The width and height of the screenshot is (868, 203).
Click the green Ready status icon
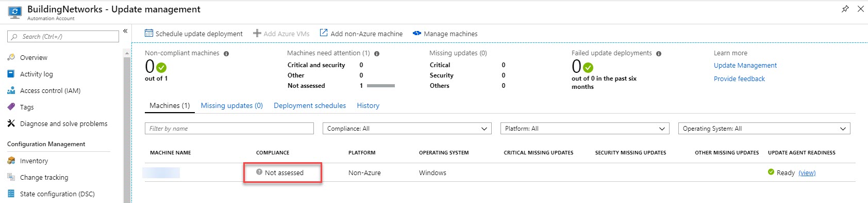[x=771, y=172]
